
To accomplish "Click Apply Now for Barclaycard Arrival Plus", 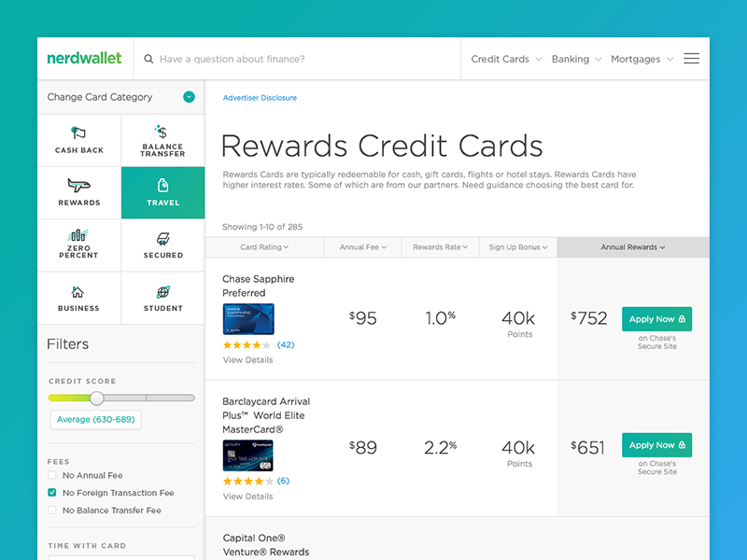I will click(657, 445).
